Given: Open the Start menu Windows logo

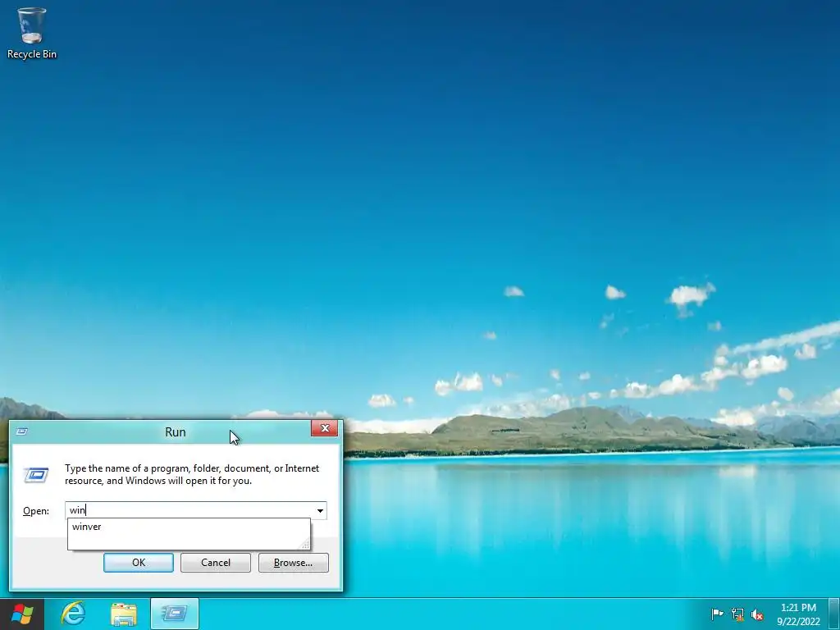Looking at the screenshot, I should pos(22,614).
